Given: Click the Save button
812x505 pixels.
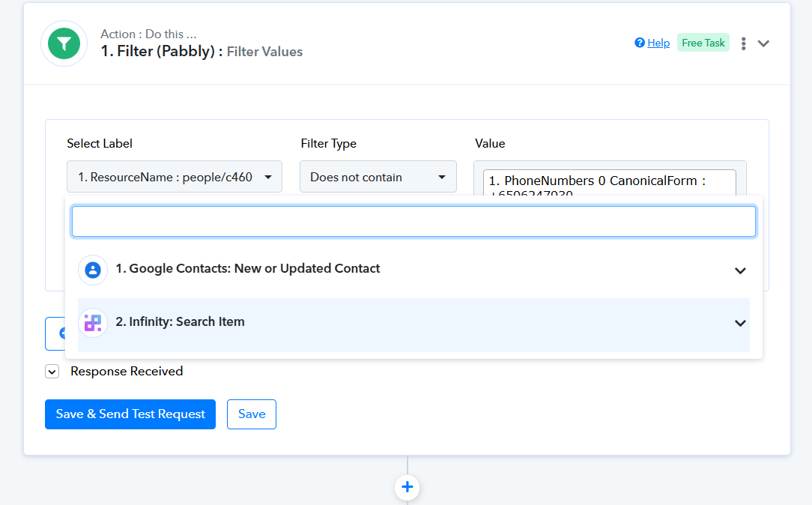Looking at the screenshot, I should pos(252,414).
